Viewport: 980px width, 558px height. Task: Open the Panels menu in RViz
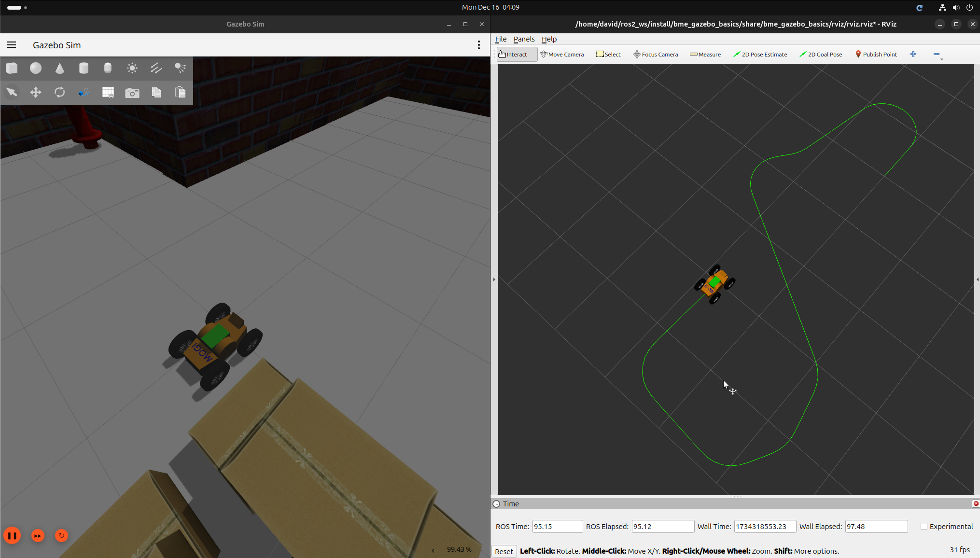click(524, 39)
